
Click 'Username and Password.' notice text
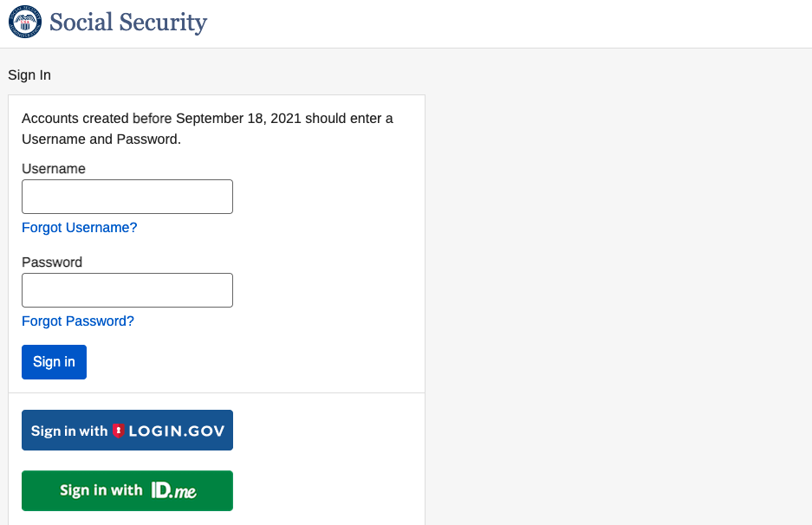pyautogui.click(x=101, y=139)
